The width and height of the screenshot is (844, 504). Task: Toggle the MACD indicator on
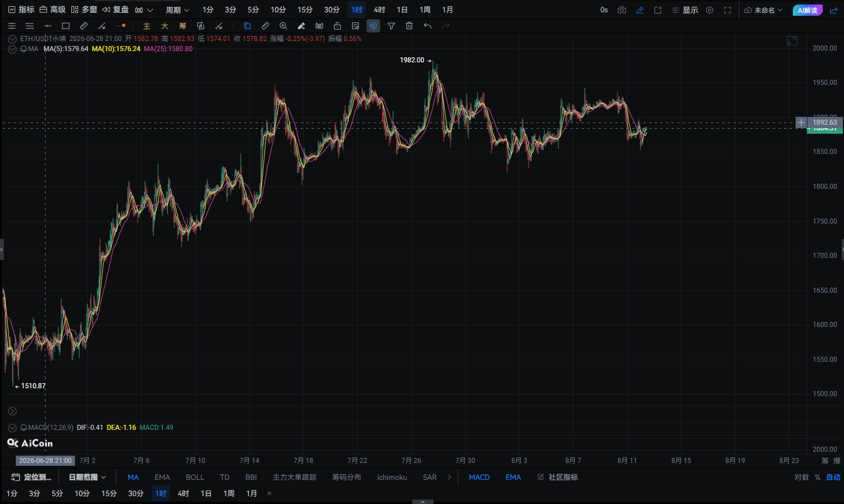point(479,477)
